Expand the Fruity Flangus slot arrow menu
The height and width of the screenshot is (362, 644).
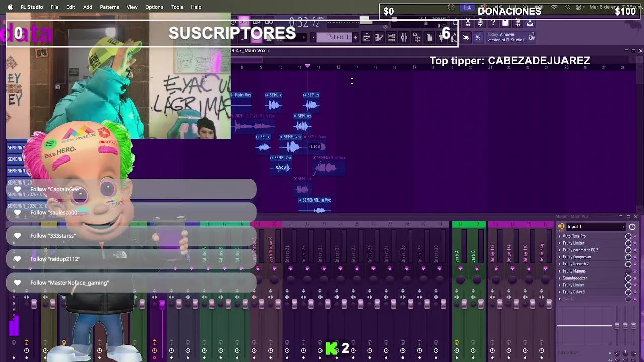click(x=559, y=271)
